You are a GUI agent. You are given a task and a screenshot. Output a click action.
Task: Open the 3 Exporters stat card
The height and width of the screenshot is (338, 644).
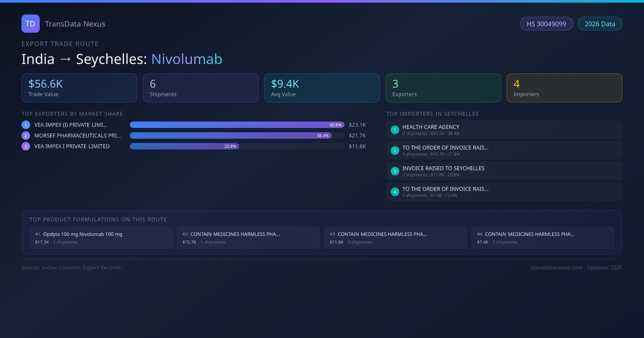[443, 88]
